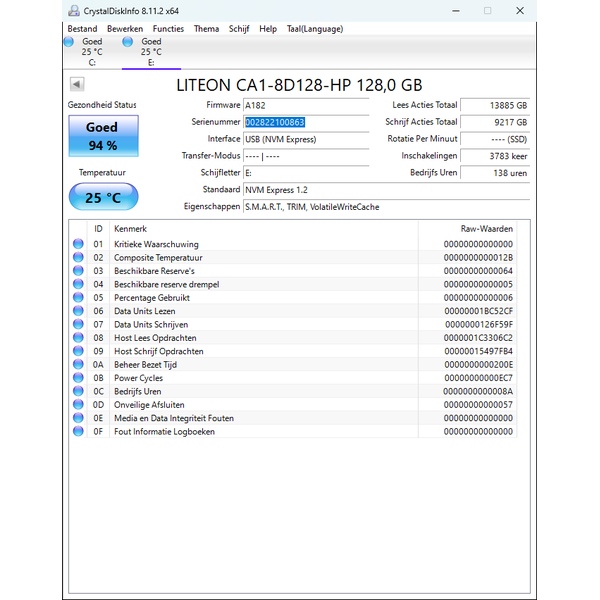Click the Interface field USB (NVM Express)
The width and height of the screenshot is (600, 600).
pyautogui.click(x=306, y=139)
